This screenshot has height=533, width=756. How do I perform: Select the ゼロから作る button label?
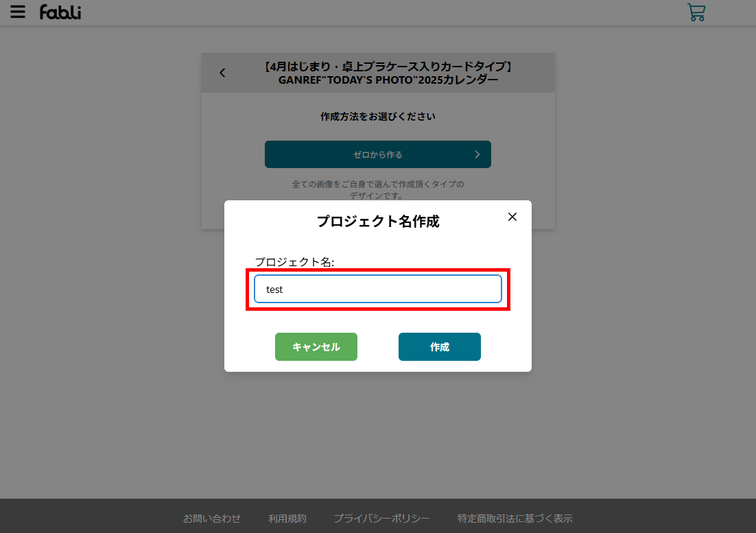[x=377, y=154]
